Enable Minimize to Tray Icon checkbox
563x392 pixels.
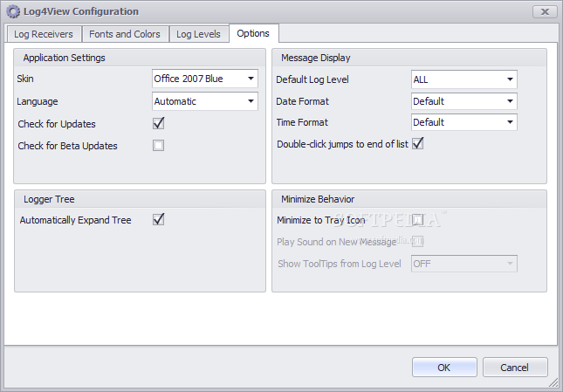[x=417, y=219]
